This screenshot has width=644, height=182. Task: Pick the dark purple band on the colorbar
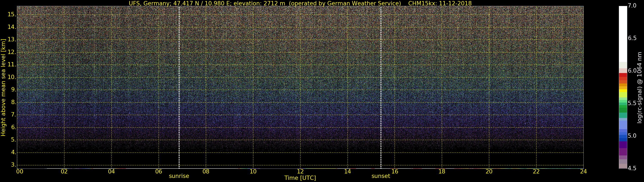pyautogui.click(x=623, y=145)
